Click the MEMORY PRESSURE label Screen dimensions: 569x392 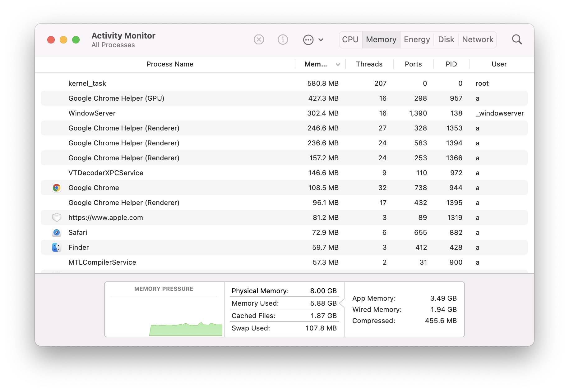164,289
